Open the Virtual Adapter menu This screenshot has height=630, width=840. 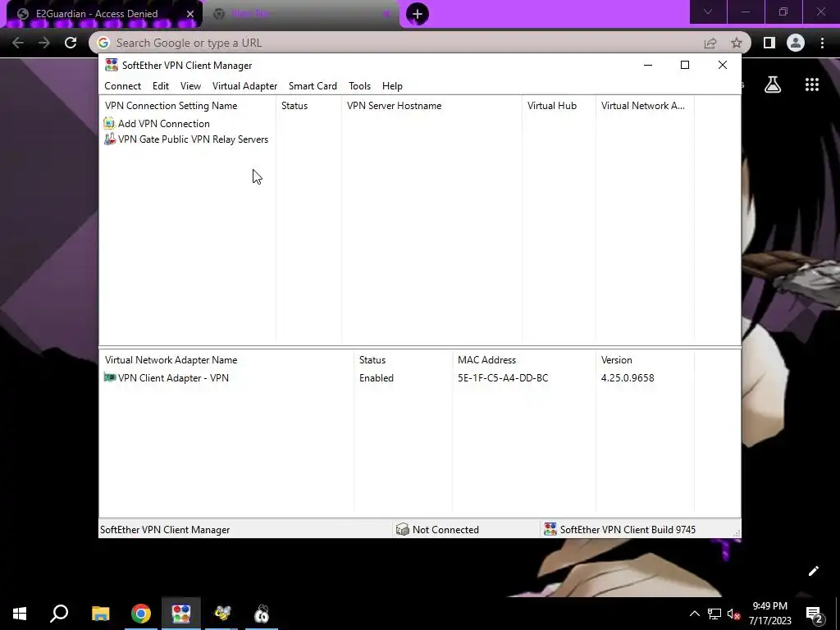(244, 85)
